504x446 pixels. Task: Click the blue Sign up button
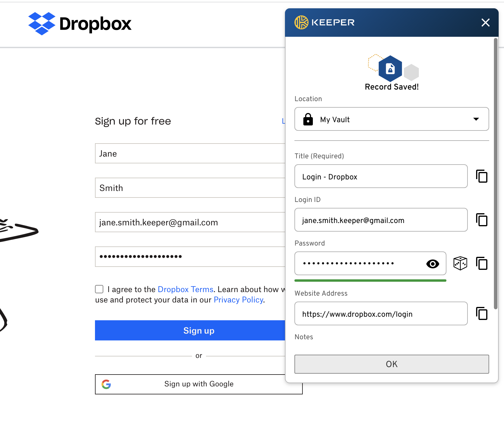click(190, 330)
